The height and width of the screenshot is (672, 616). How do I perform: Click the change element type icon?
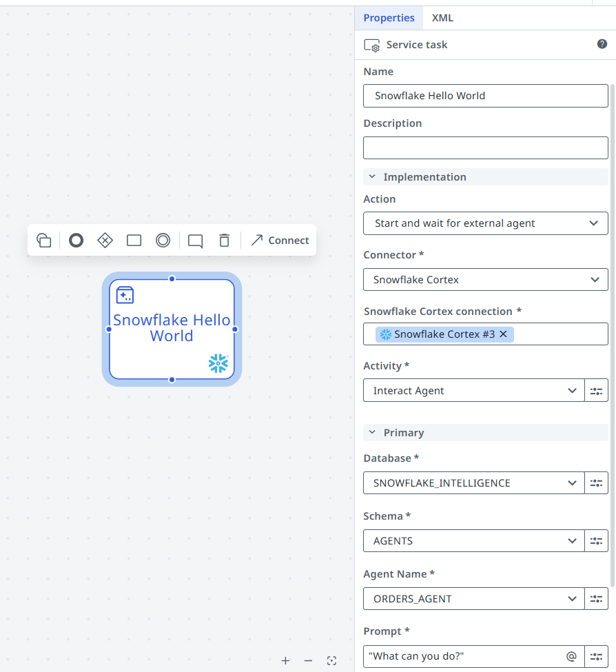tap(44, 241)
